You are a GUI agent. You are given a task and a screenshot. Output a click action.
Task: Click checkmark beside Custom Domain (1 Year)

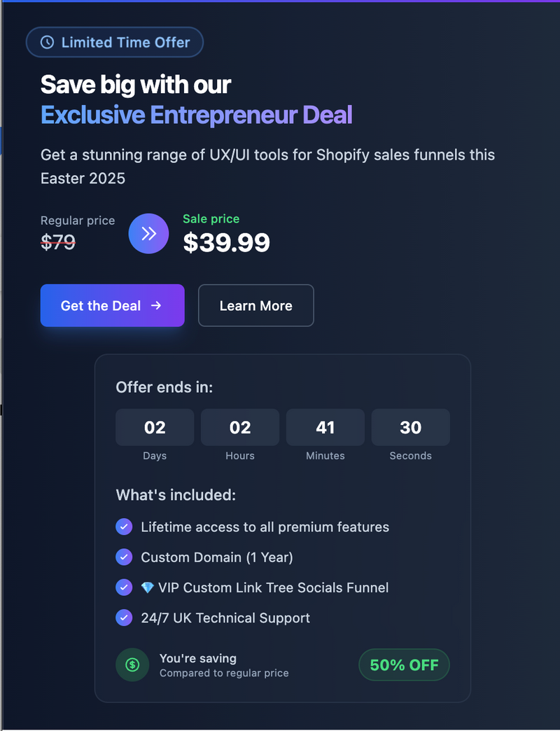coord(124,557)
